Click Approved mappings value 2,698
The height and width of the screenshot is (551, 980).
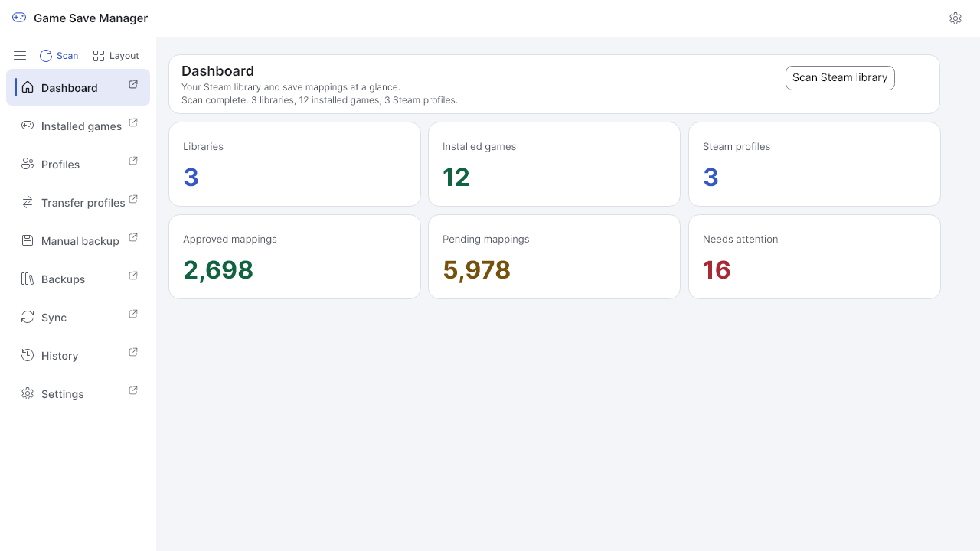click(x=218, y=269)
